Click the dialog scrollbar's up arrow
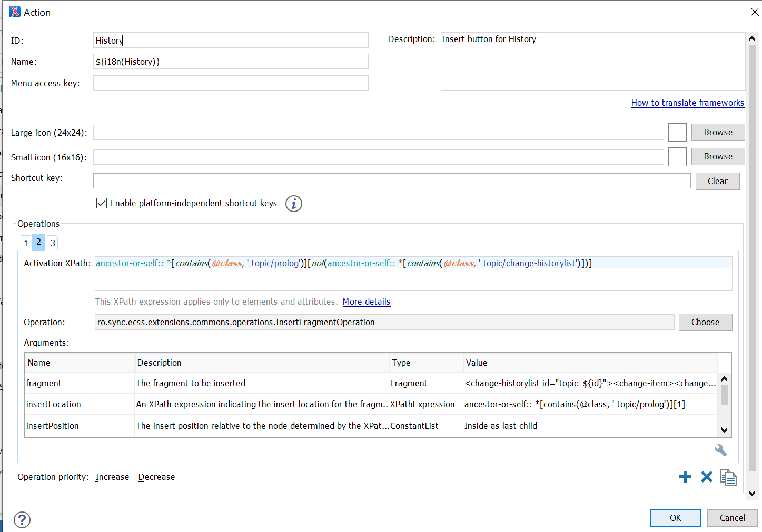 click(x=752, y=38)
